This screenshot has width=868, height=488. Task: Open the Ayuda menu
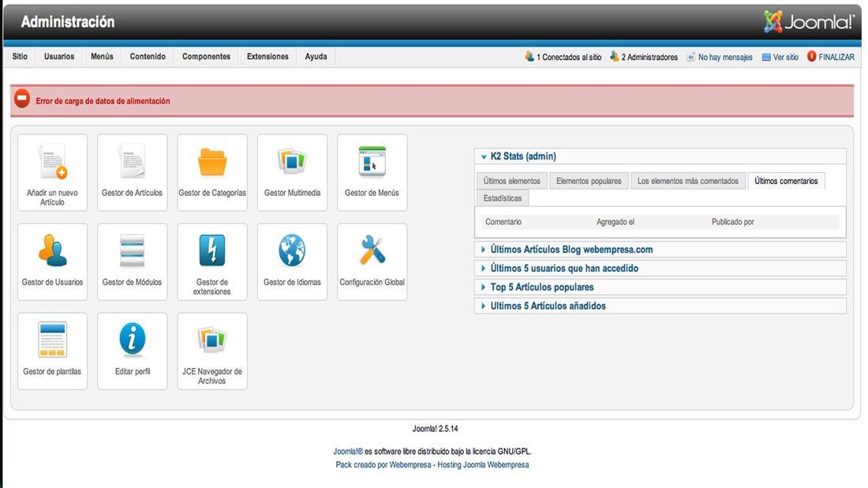tap(316, 57)
